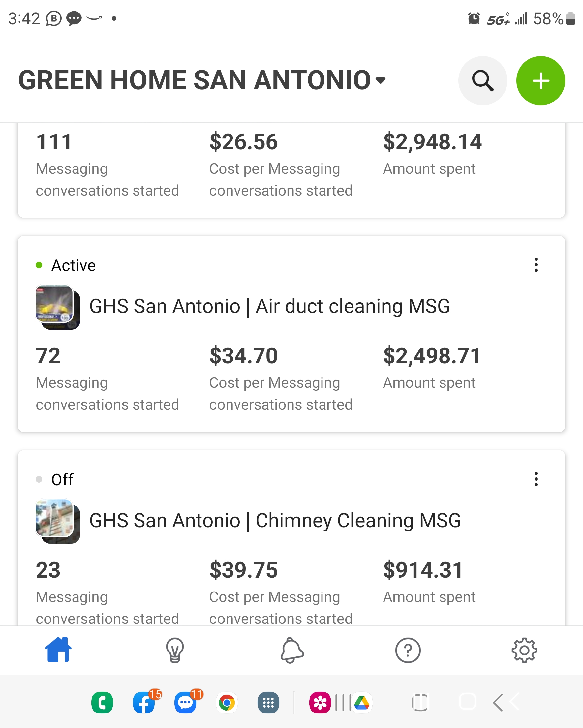The height and width of the screenshot is (728, 583).
Task: Launch the Facebook app from the dock
Action: [144, 703]
